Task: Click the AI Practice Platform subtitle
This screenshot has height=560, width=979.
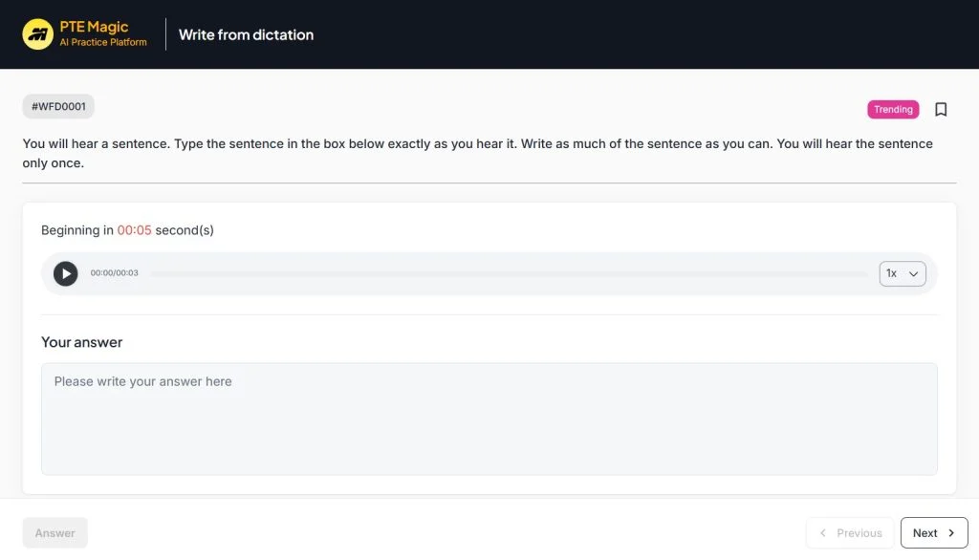Action: 103,43
